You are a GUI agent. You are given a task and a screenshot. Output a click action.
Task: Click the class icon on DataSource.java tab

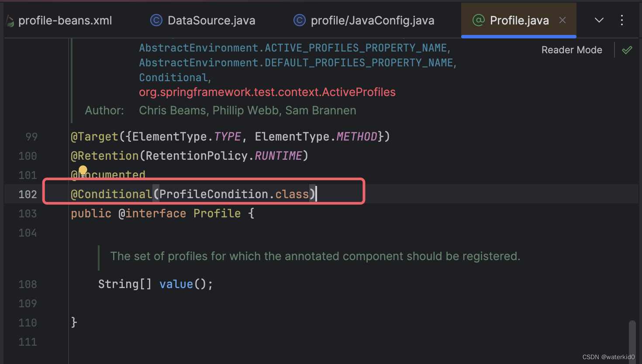[x=156, y=20]
